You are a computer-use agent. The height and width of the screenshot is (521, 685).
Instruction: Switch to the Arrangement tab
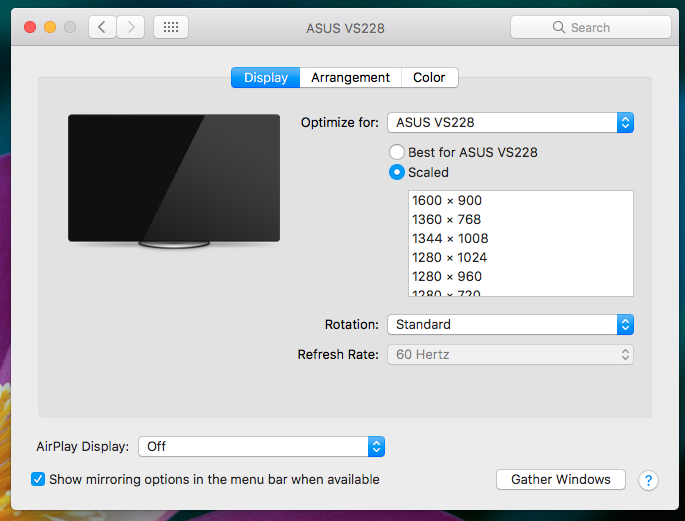pos(350,77)
